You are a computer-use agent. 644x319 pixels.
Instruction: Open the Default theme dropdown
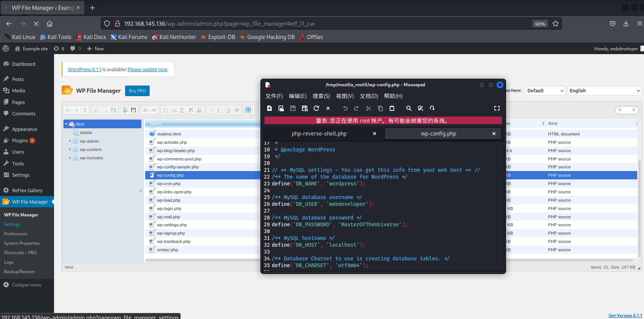coord(545,91)
